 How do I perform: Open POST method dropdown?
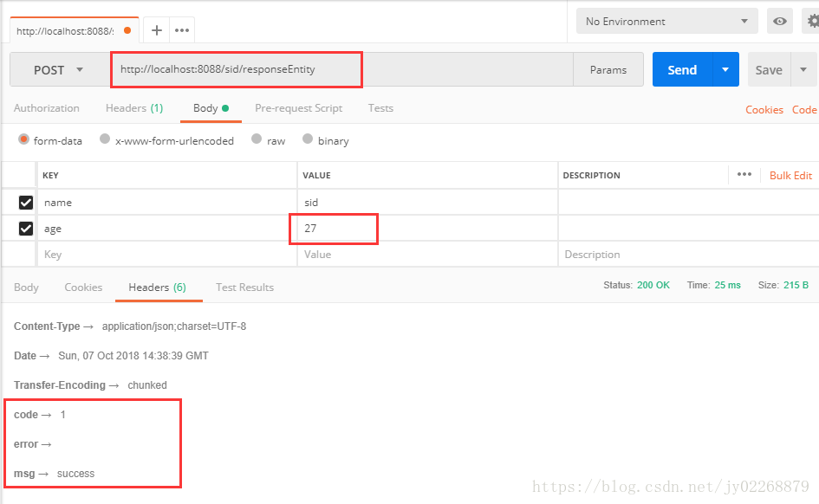pyautogui.click(x=60, y=69)
